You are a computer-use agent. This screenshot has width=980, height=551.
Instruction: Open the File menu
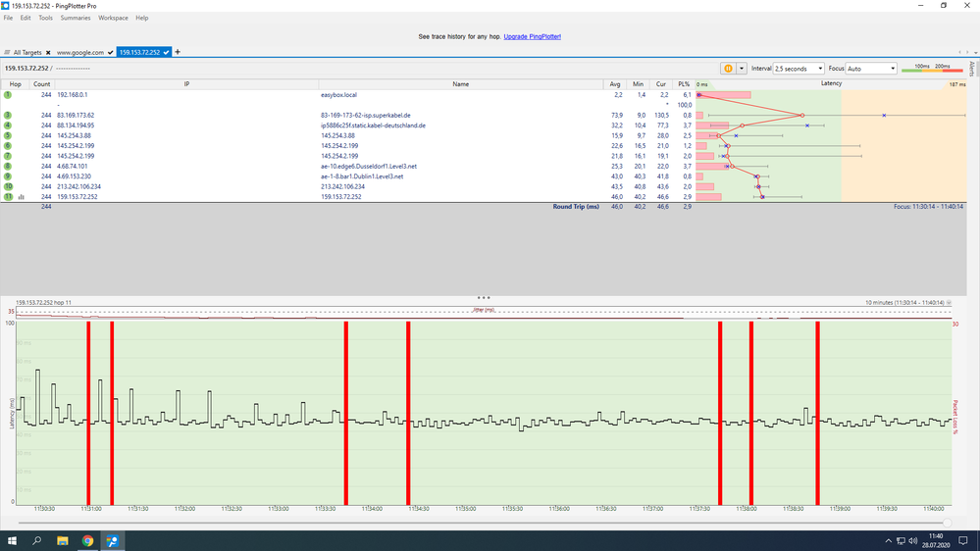8,18
